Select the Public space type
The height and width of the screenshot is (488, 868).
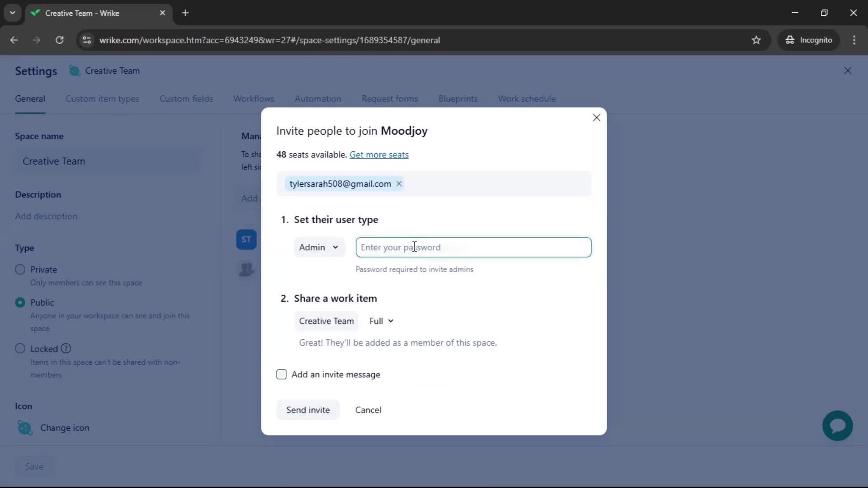click(x=20, y=302)
